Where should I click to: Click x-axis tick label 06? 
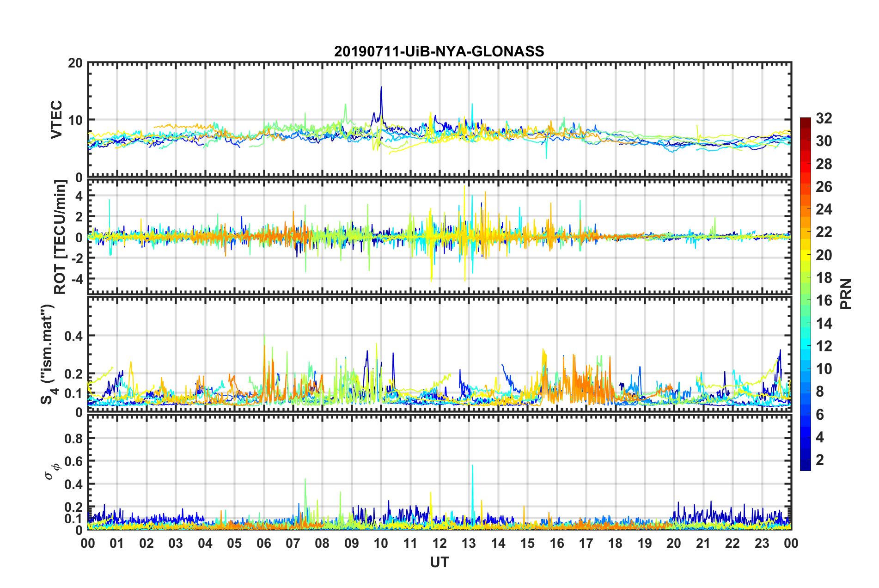[x=264, y=543]
